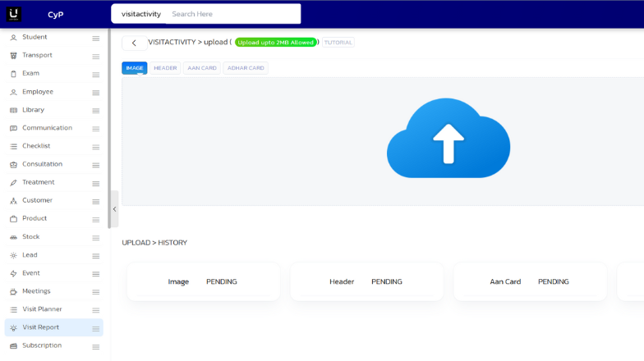
Task: Expand the Exam menu hamburger handle
Action: point(96,75)
